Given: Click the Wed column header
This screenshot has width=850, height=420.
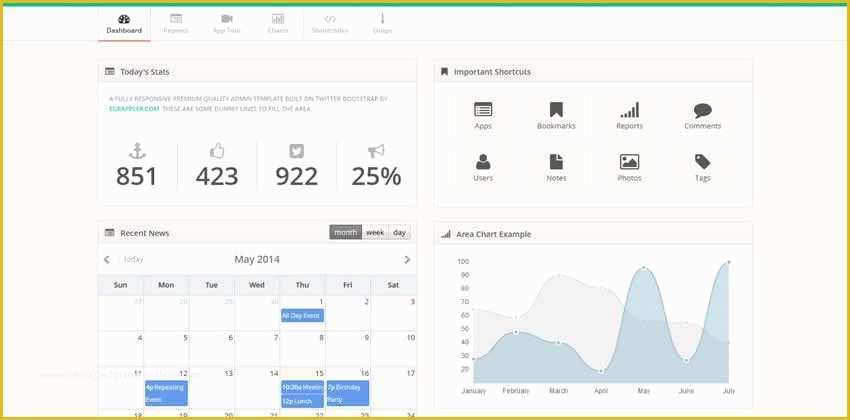Looking at the screenshot, I should point(257,285).
